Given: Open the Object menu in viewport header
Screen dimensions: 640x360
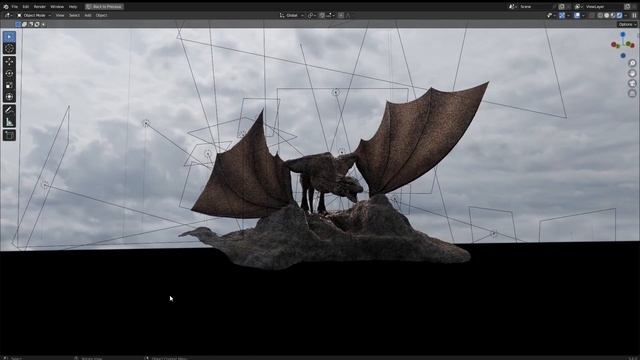Looking at the screenshot, I should coord(101,16).
